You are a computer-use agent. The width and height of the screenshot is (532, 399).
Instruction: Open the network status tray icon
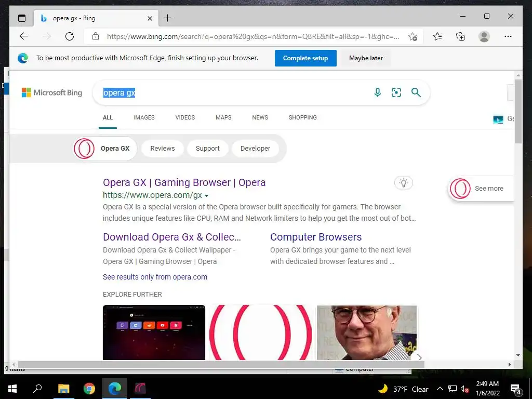pyautogui.click(x=453, y=389)
